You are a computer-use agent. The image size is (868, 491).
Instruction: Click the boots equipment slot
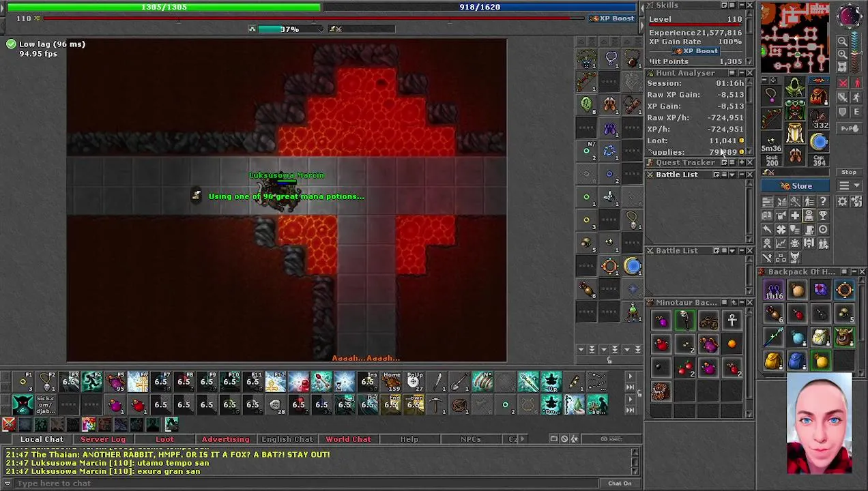(x=794, y=157)
